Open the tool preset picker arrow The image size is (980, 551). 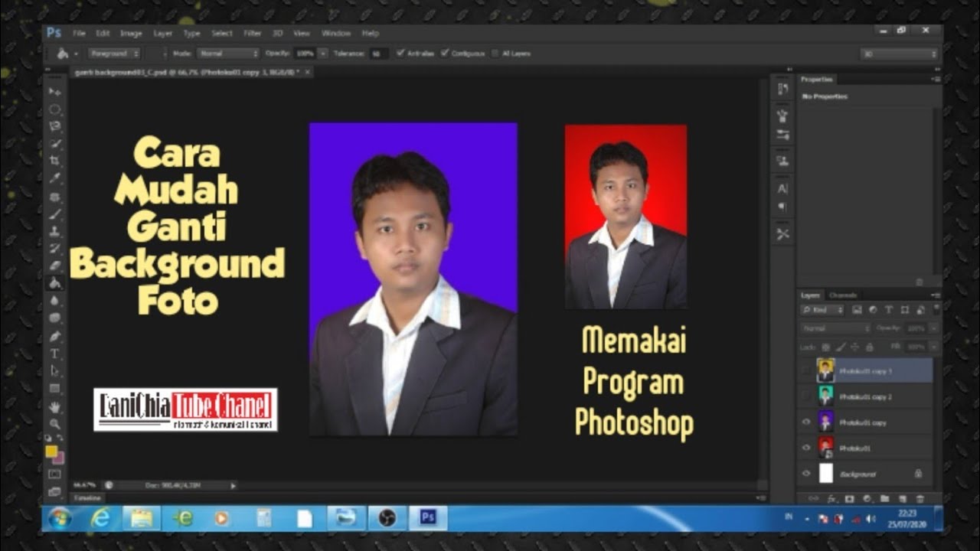click(76, 54)
